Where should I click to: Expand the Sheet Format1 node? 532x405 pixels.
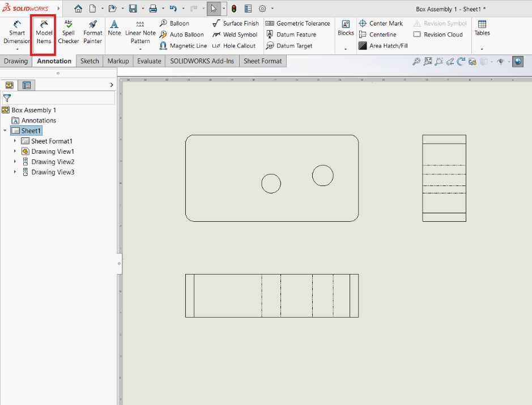(15, 141)
